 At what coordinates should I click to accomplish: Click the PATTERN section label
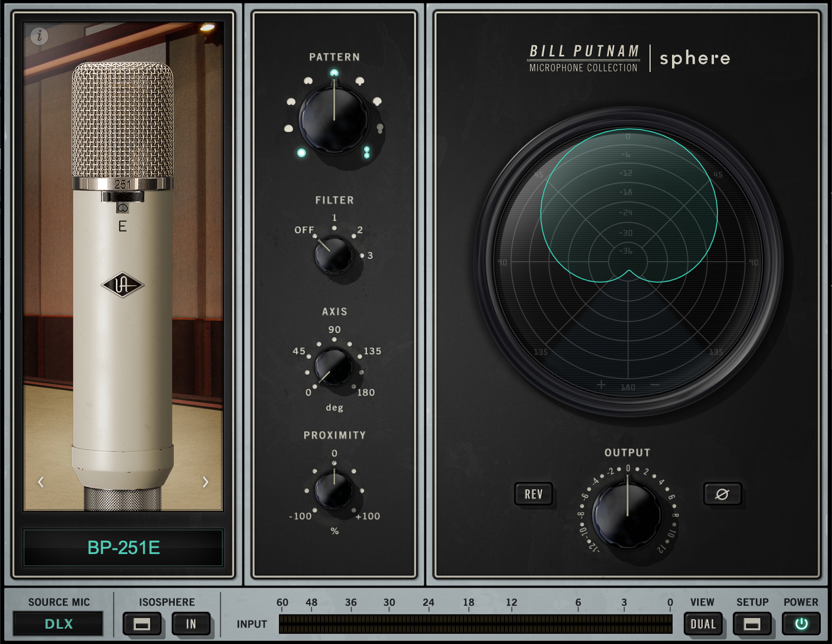334,57
